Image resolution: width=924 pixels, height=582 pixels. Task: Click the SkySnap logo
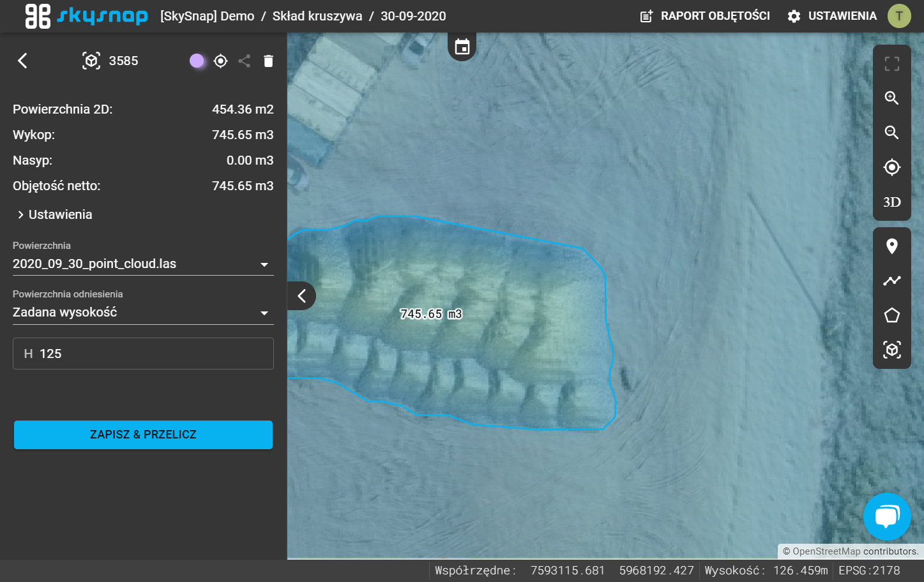point(86,16)
